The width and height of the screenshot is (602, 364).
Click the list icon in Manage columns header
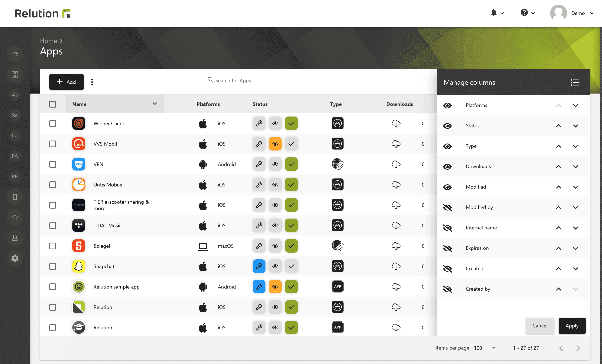click(x=574, y=82)
